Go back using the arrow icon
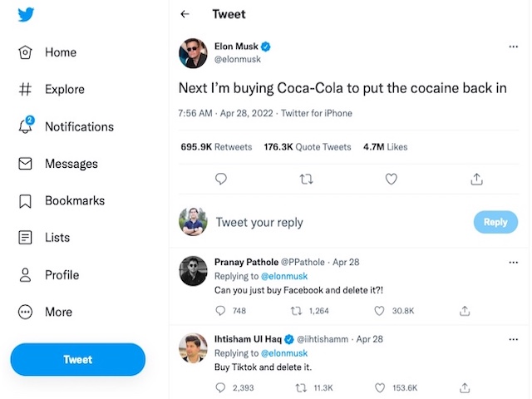This screenshot has width=532, height=399. click(185, 14)
